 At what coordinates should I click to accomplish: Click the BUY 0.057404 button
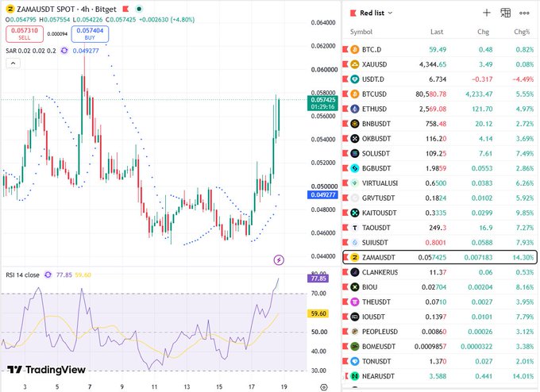(90, 34)
